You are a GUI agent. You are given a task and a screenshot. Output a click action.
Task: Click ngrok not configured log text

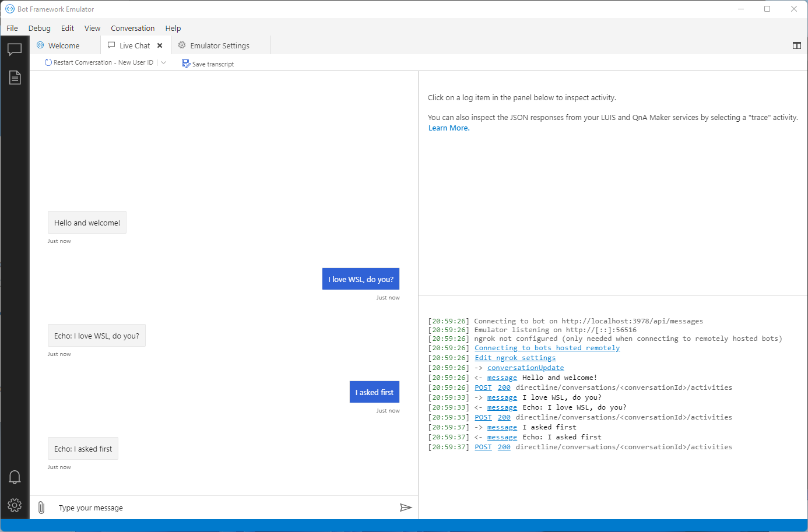[x=628, y=339]
